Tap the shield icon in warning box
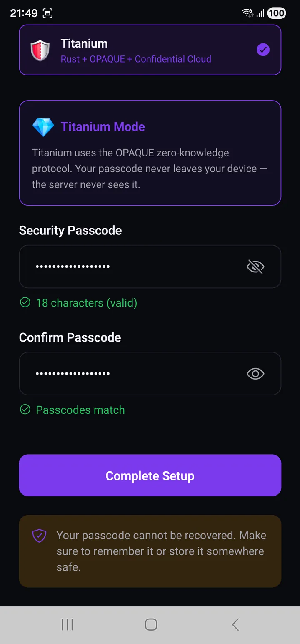 (x=39, y=536)
